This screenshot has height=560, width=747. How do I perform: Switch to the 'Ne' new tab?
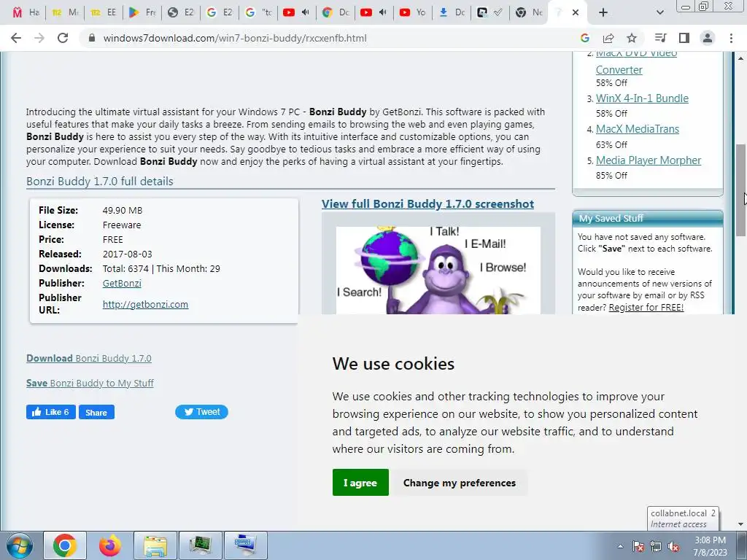point(529,12)
